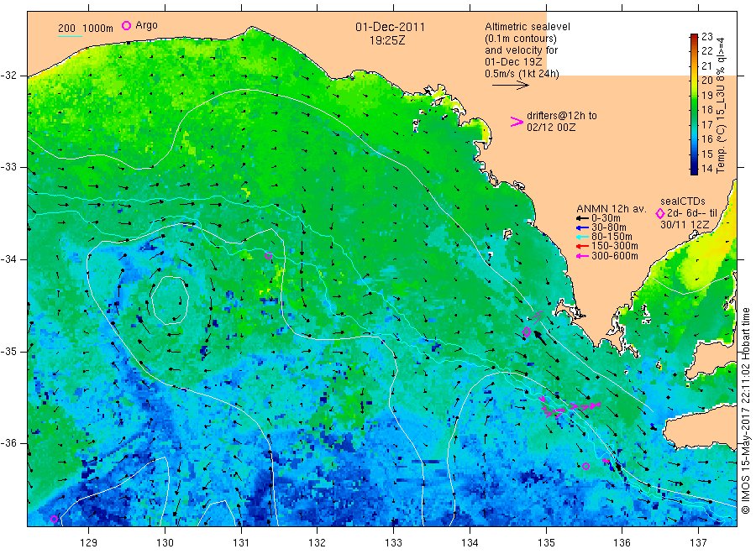
Task: Click the 20 degree label on color bar
Action: point(706,81)
